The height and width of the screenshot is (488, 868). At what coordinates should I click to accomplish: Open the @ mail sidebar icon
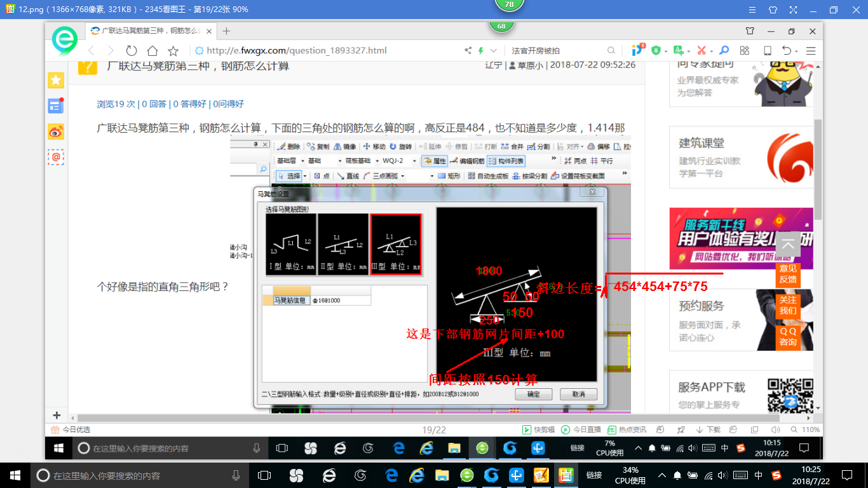56,157
